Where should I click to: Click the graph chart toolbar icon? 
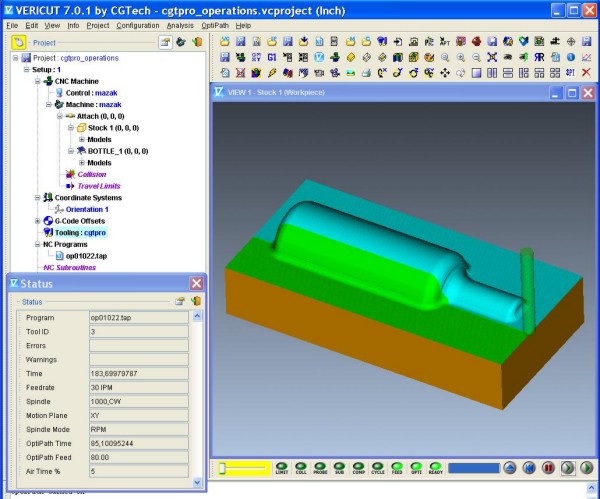pyautogui.click(x=586, y=57)
